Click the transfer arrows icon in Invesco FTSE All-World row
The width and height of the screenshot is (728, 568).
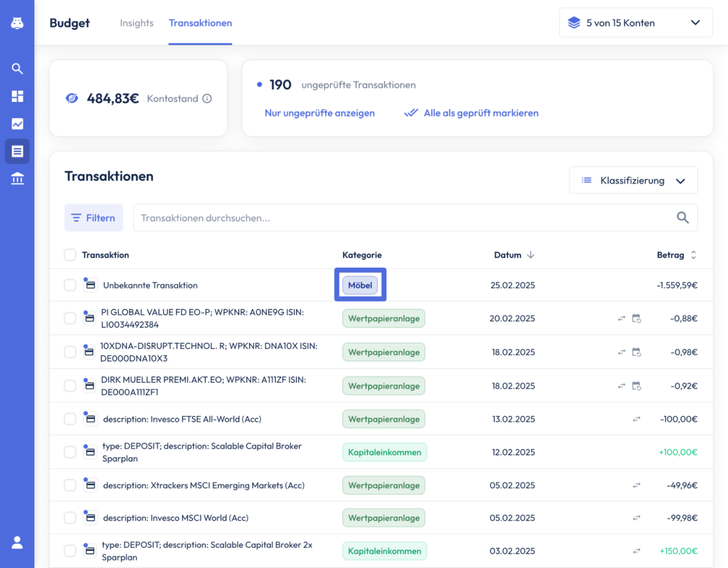(636, 419)
